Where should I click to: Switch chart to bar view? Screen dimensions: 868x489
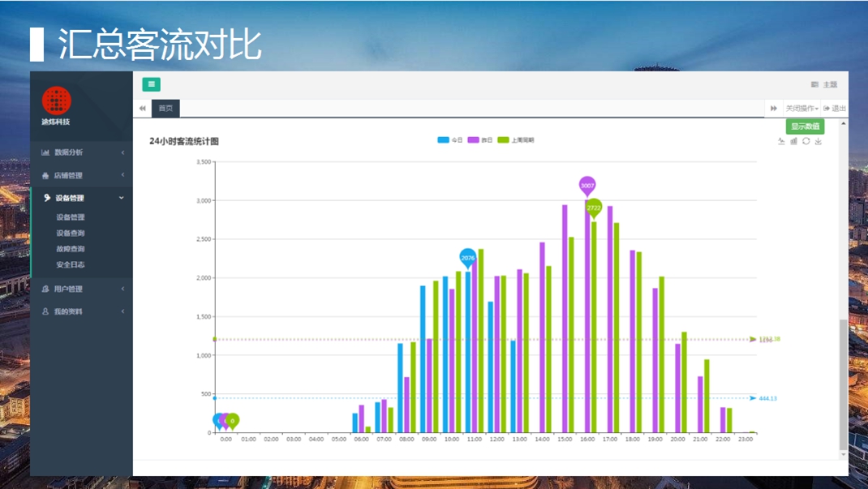[794, 141]
